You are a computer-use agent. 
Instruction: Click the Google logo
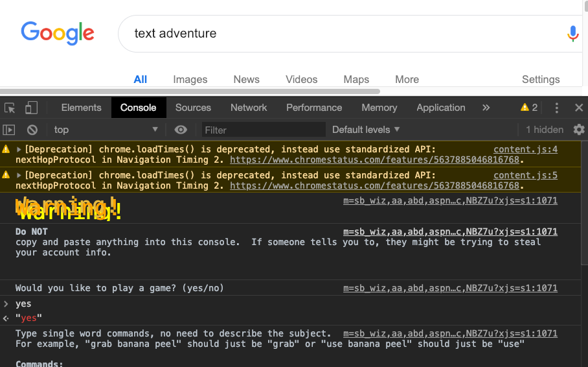click(58, 32)
